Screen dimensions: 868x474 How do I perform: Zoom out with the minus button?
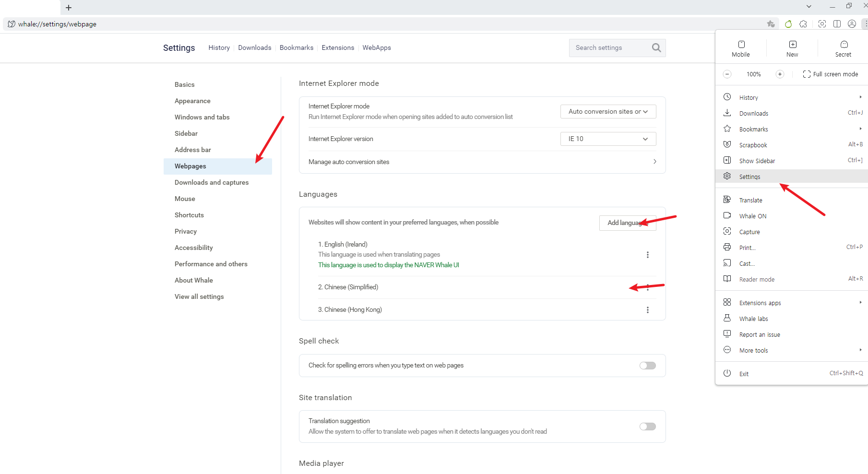[x=727, y=74]
